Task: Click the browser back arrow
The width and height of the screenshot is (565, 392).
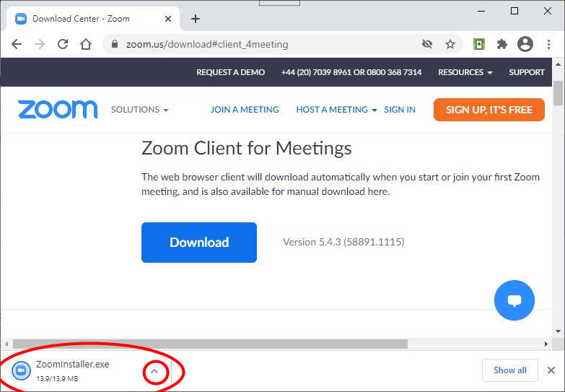Action: 17,44
